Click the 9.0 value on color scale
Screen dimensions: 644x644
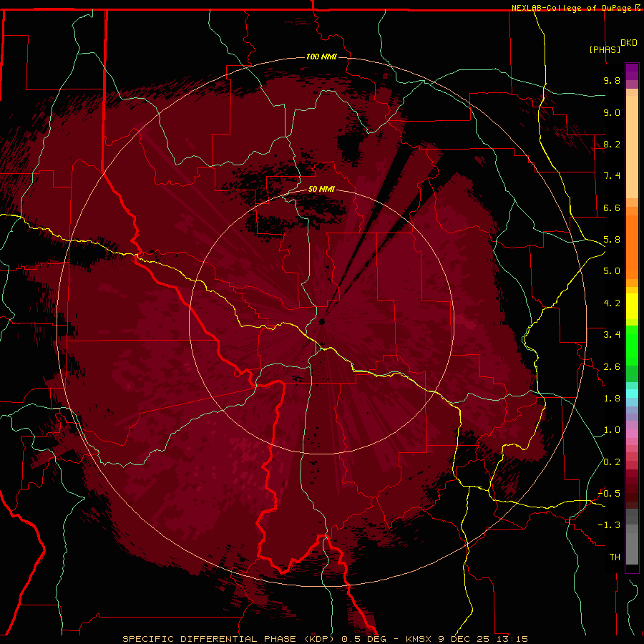(x=612, y=112)
